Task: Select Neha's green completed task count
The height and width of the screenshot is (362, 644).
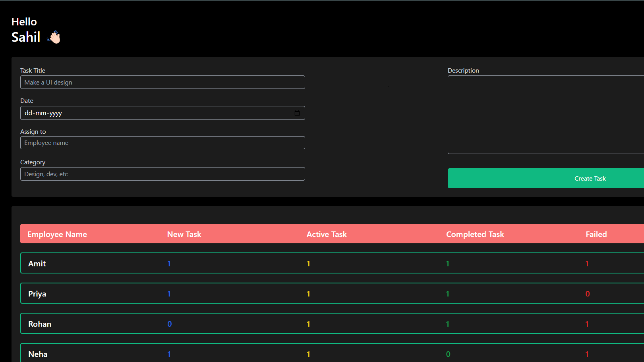Action: [x=448, y=354]
